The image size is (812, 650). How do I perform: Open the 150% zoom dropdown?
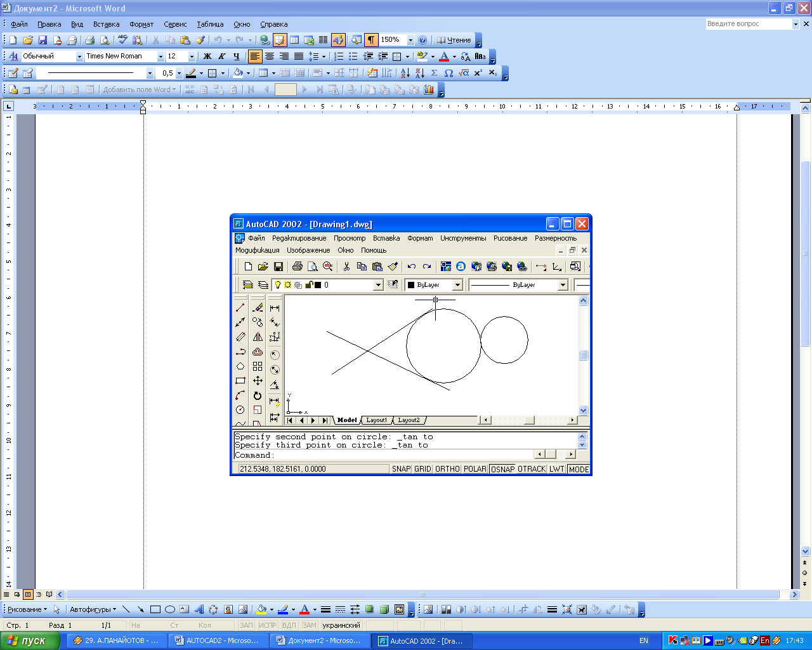[x=410, y=40]
